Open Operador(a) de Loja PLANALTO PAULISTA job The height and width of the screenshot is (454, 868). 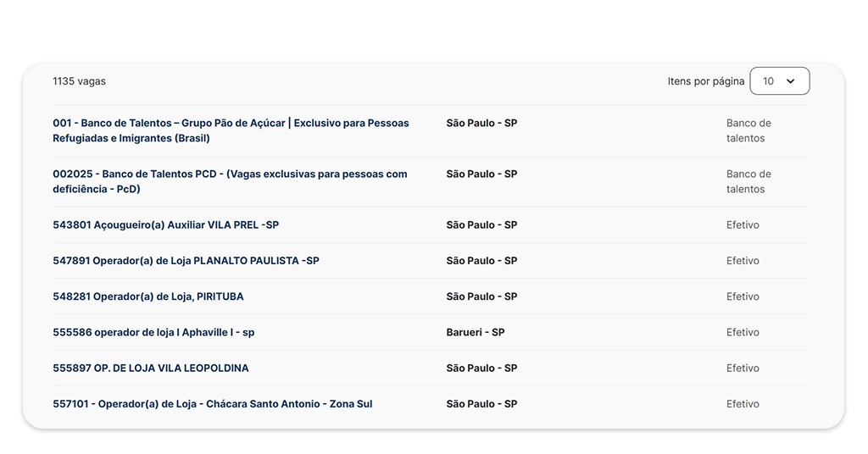[186, 261]
